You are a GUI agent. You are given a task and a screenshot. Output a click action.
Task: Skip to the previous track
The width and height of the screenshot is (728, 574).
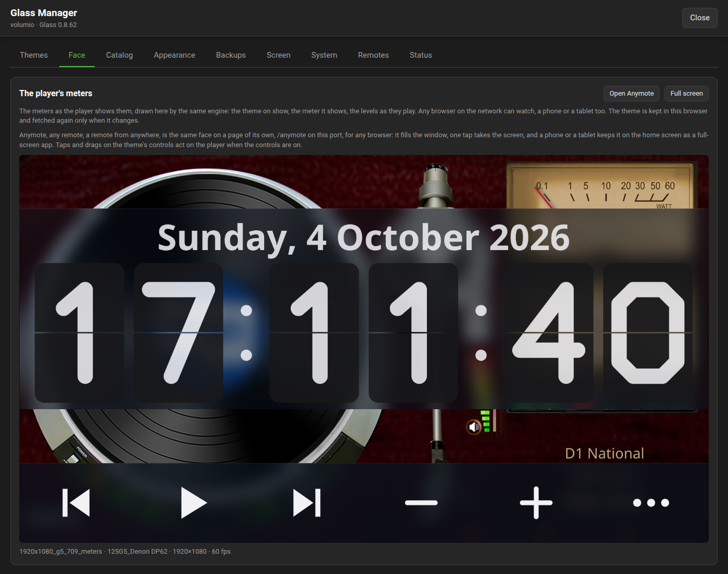76,503
